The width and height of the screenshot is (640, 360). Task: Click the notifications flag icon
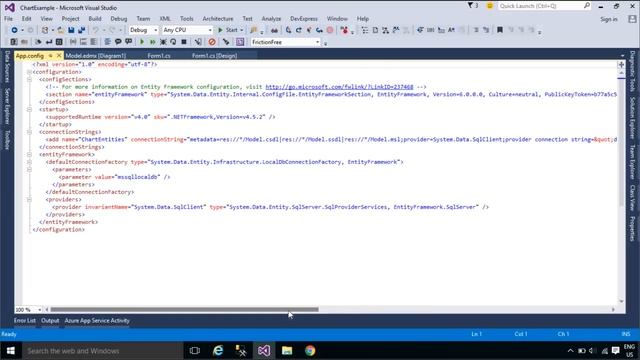point(471,6)
